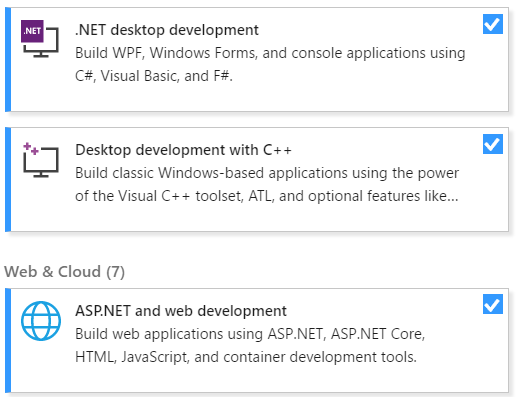This screenshot has height=397, width=520.
Task: Click the .NET desktop development monitor icon
Action: (x=40, y=39)
